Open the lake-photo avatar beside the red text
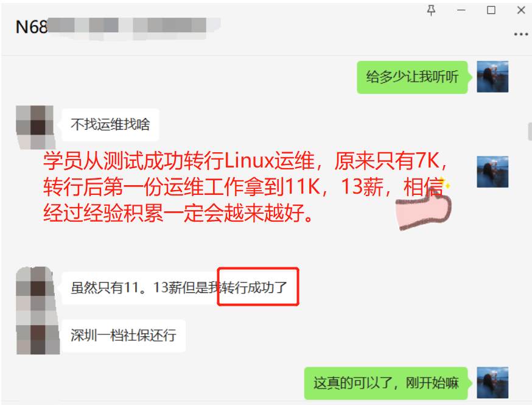Viewport: 532px width, 405px height. [492, 172]
